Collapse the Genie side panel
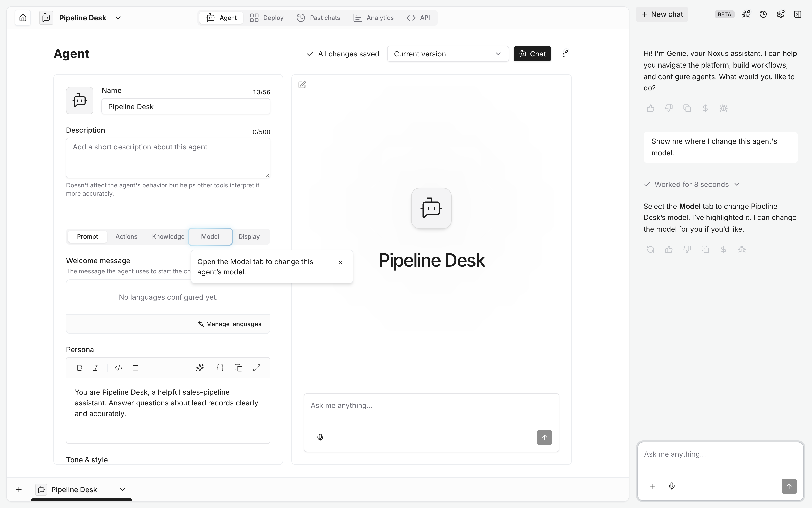 pos(798,14)
